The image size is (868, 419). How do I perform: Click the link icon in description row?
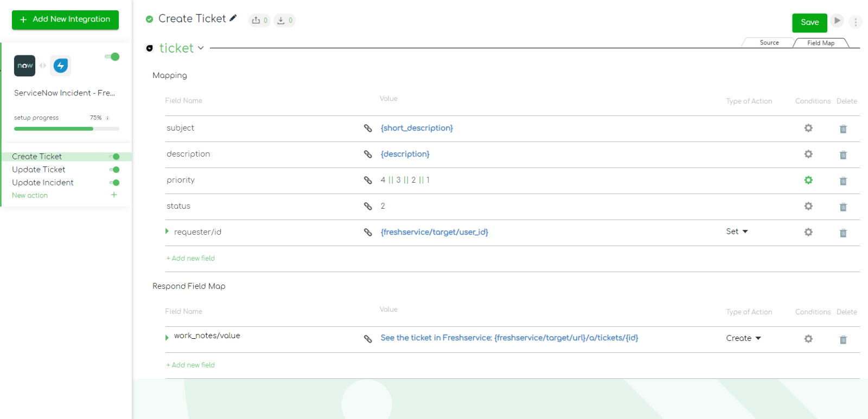click(x=368, y=154)
